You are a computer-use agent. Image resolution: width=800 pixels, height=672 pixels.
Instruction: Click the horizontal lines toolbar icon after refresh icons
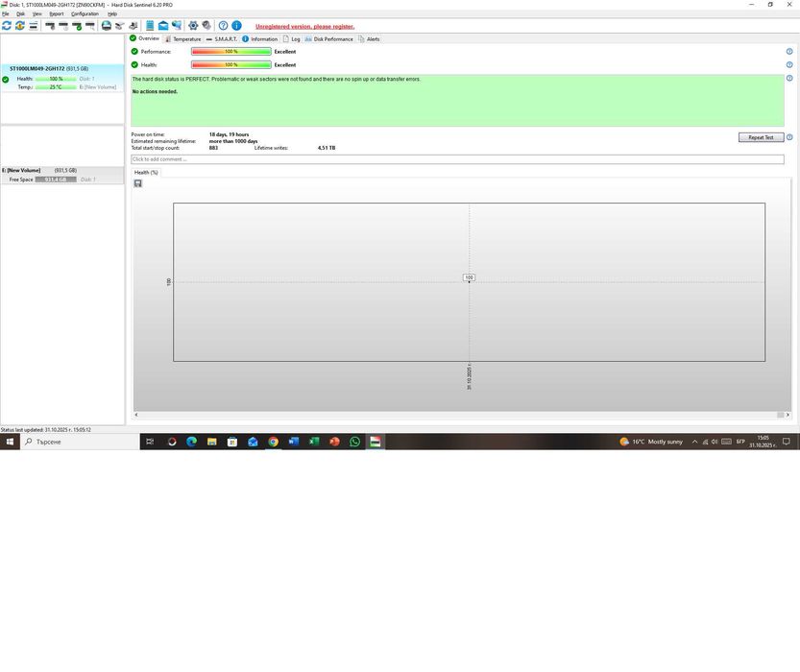click(x=34, y=26)
